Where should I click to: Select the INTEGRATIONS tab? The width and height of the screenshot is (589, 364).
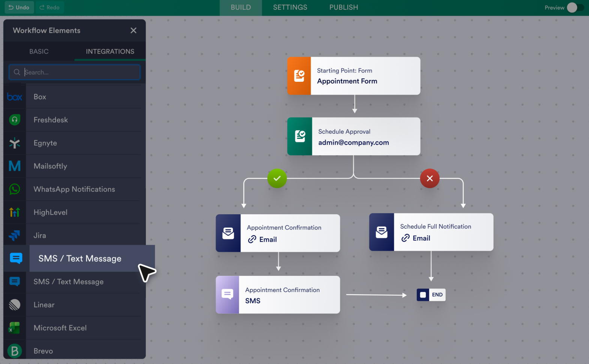click(110, 51)
